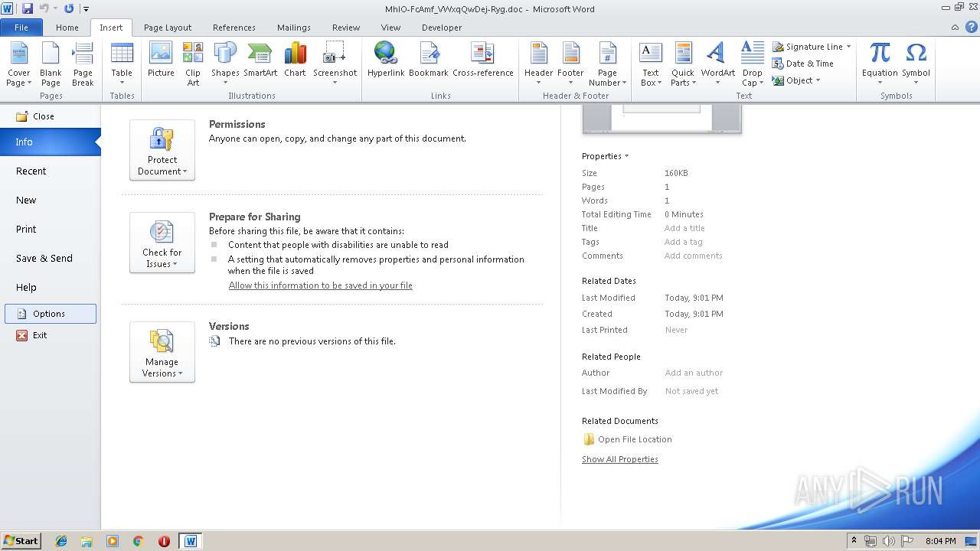This screenshot has width=980, height=551.
Task: Insert an Equation
Action: (x=880, y=64)
